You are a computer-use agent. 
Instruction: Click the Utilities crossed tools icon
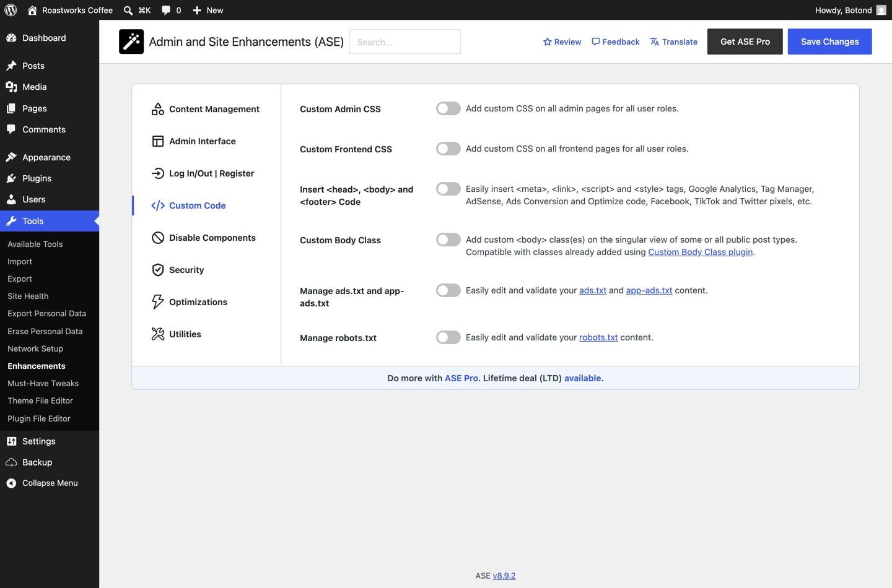click(158, 334)
